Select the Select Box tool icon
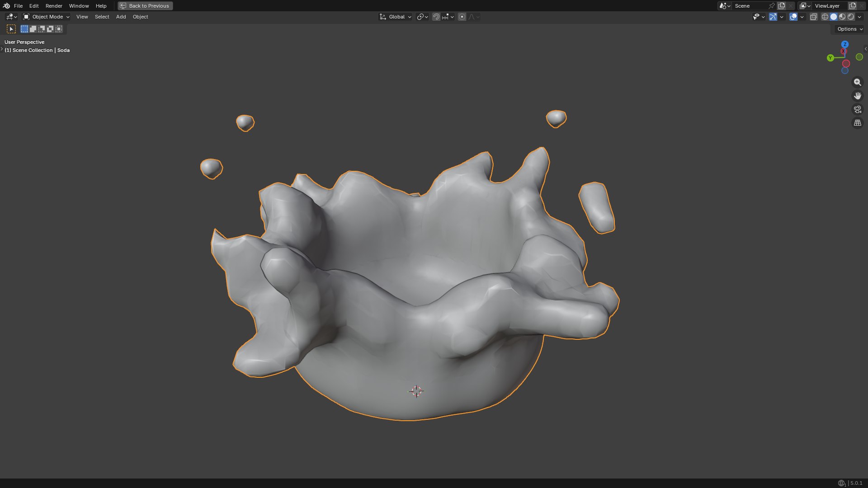 pos(11,29)
